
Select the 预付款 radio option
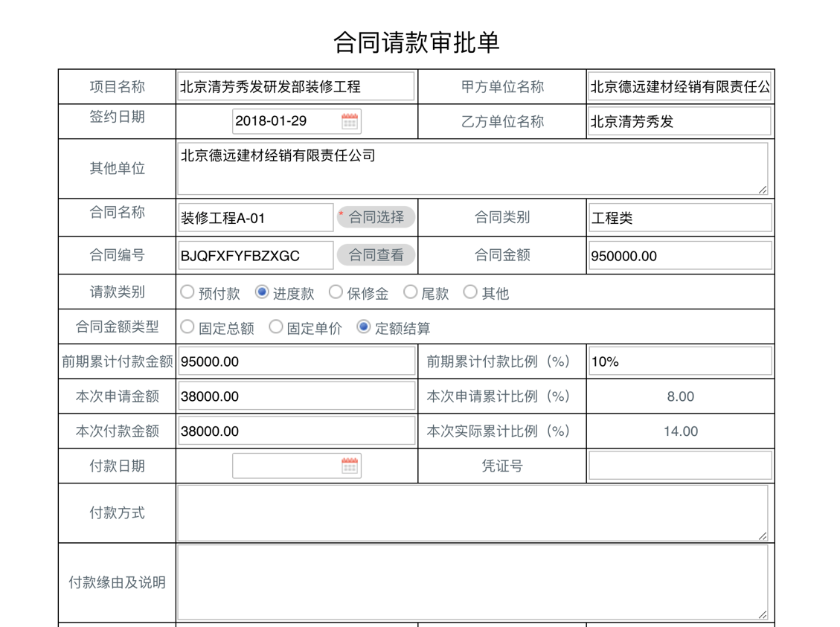click(187, 292)
